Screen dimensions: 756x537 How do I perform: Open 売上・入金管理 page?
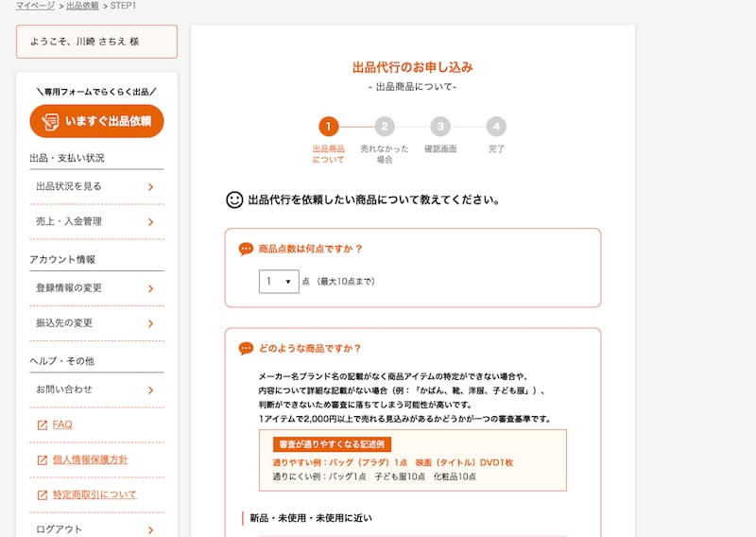pyautogui.click(x=96, y=222)
